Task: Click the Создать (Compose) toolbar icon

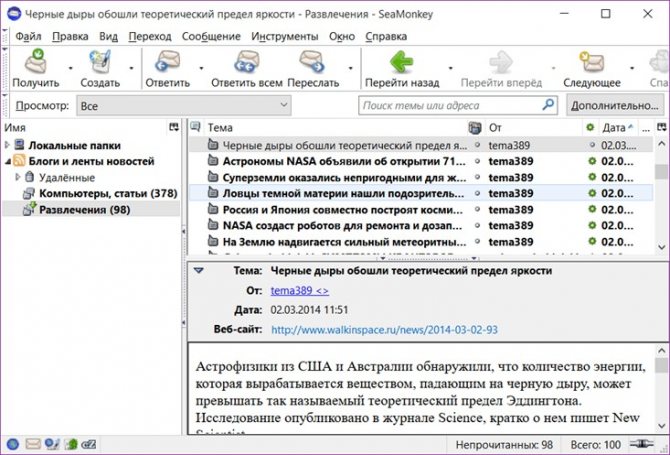Action: pos(100,64)
